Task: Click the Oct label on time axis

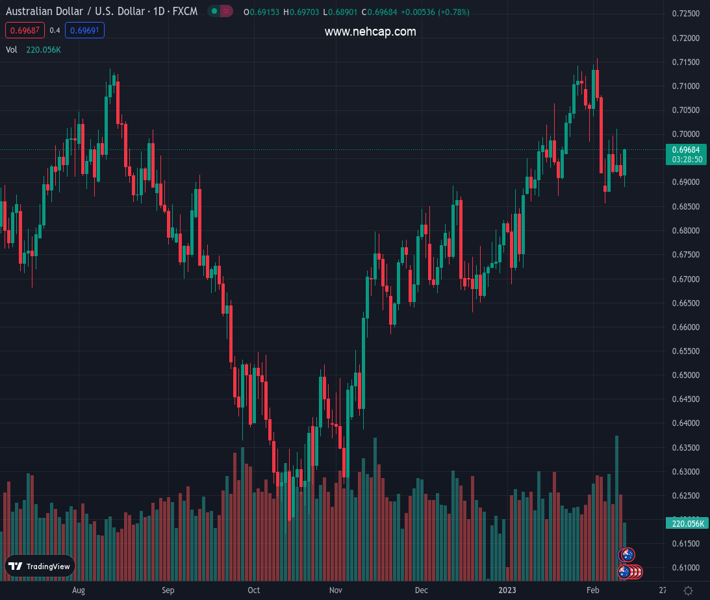Action: (x=253, y=591)
